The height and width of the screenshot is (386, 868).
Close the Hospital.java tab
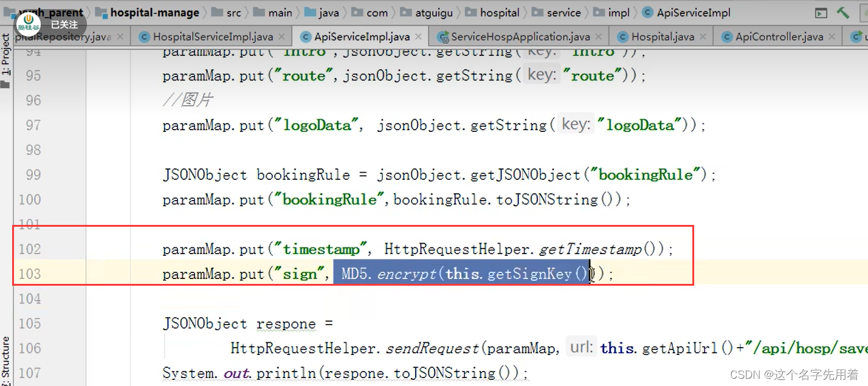(x=703, y=36)
